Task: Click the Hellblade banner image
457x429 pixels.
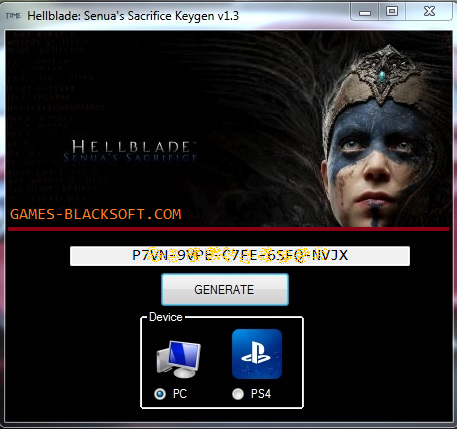Action: (x=228, y=129)
